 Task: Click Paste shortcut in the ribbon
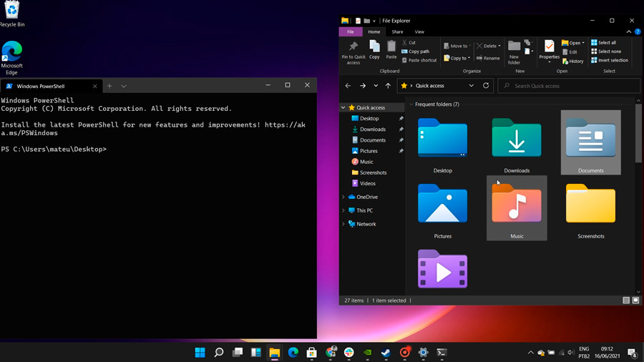tap(419, 60)
